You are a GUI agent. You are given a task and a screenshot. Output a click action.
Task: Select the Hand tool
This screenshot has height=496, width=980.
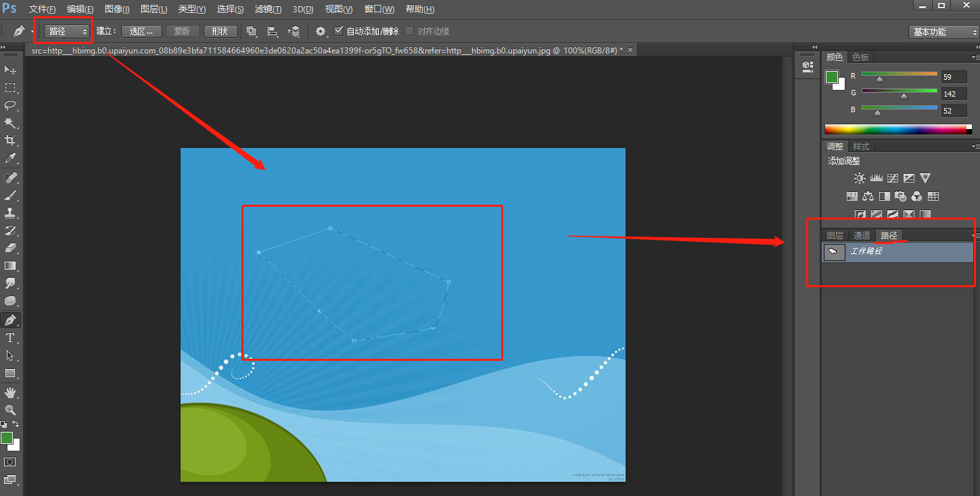(x=11, y=392)
